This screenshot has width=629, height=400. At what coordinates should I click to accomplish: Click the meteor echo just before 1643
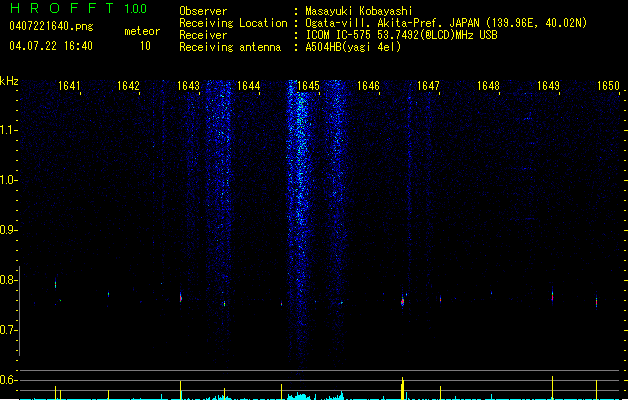pos(181,297)
